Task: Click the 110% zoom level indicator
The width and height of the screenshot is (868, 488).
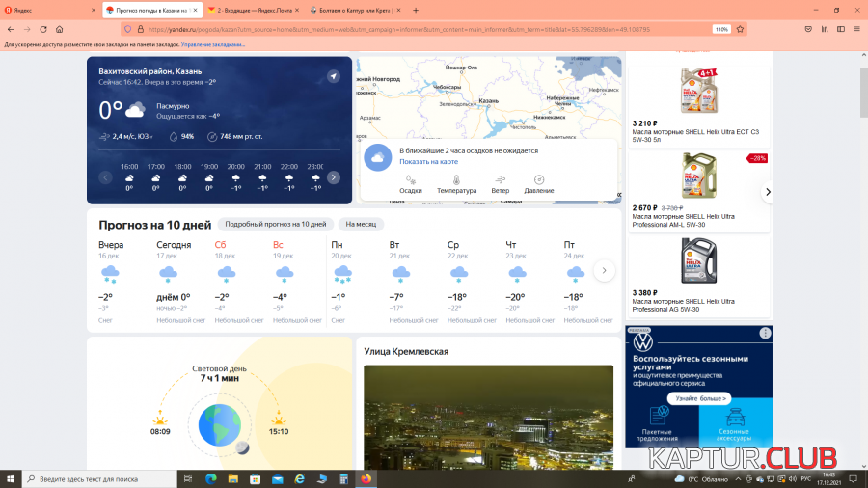Action: coord(720,29)
